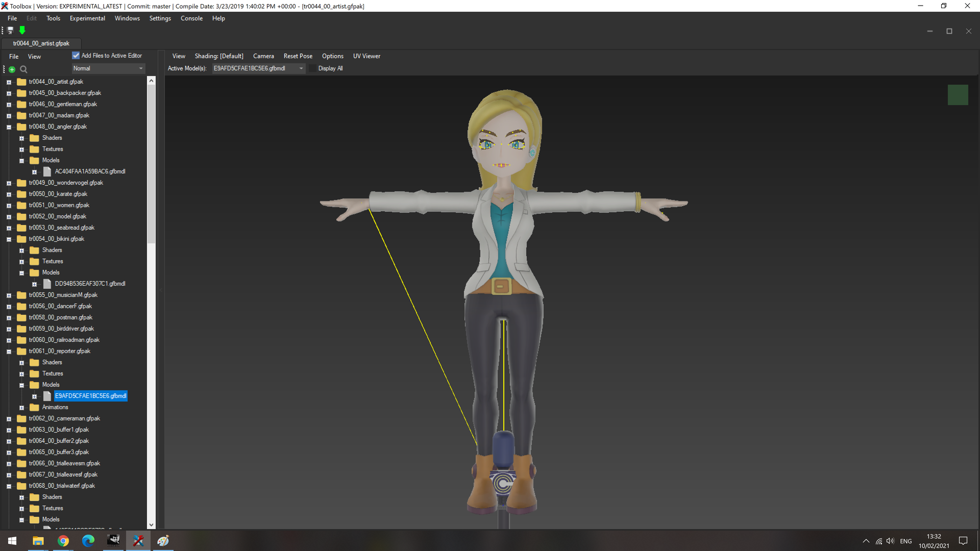Open Microsoft Edge from the taskbar

(88, 541)
